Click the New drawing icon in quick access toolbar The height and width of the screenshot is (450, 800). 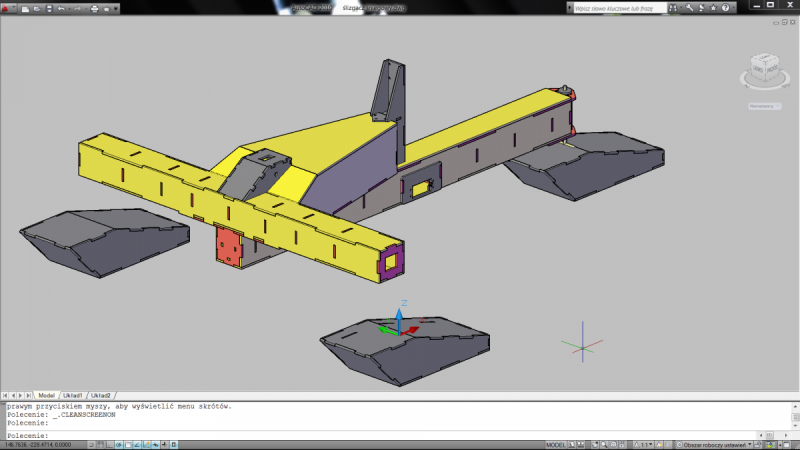(23, 8)
